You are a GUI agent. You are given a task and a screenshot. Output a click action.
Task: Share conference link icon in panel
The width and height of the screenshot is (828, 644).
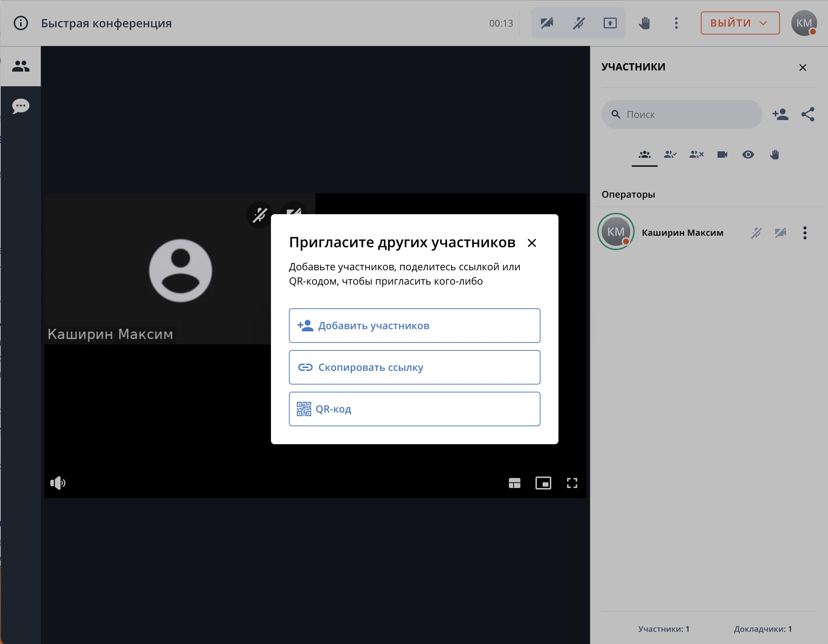[808, 115]
